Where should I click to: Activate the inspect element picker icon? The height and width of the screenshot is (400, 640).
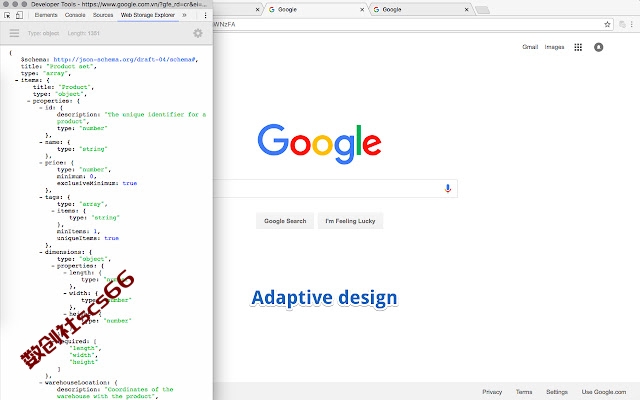coord(7,15)
